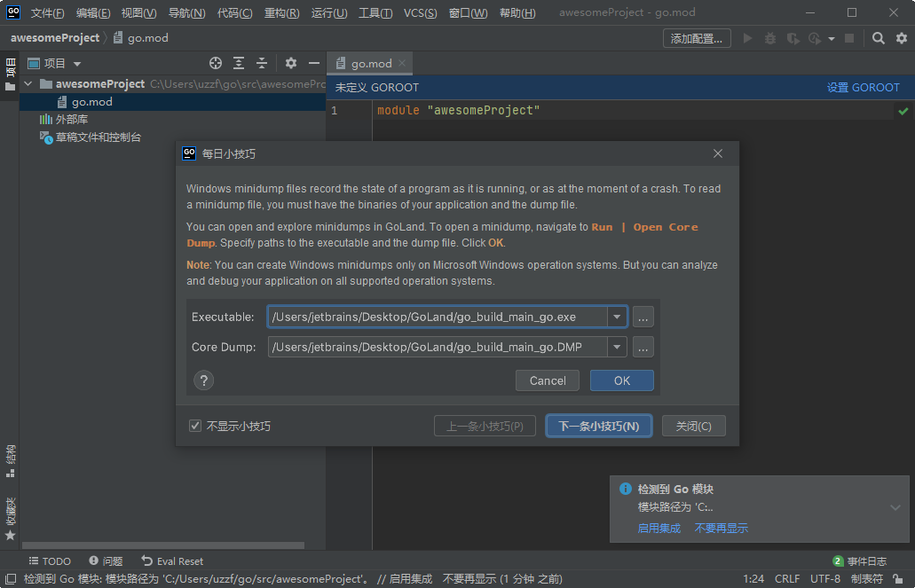915x588 pixels.
Task: Close the 每日小技巧 dialog with X
Action: [718, 153]
